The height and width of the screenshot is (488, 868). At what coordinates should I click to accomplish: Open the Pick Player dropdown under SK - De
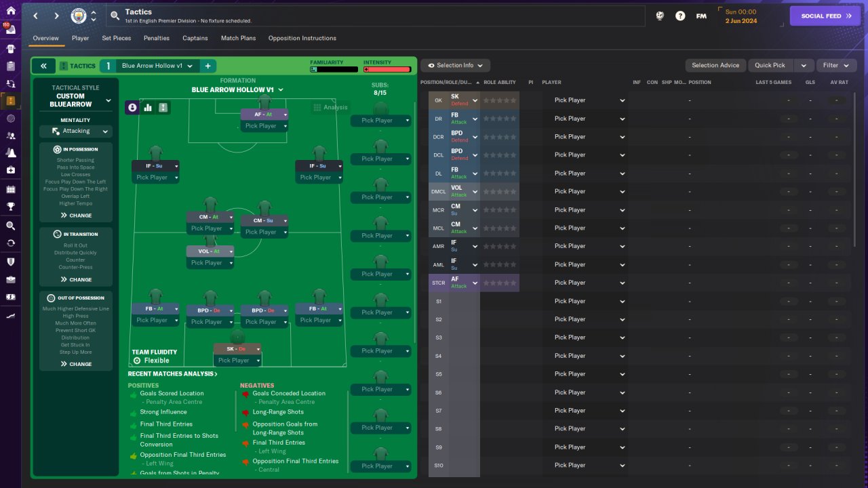[x=237, y=361]
